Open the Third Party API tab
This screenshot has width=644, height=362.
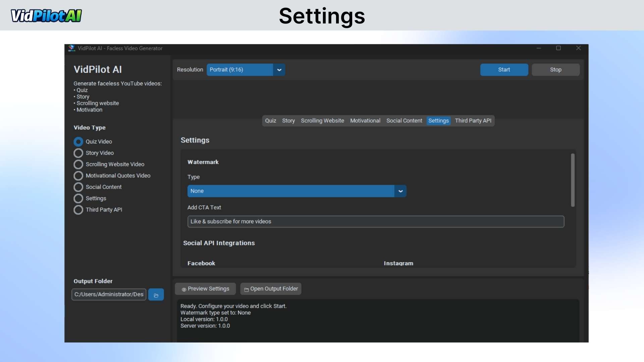473,121
